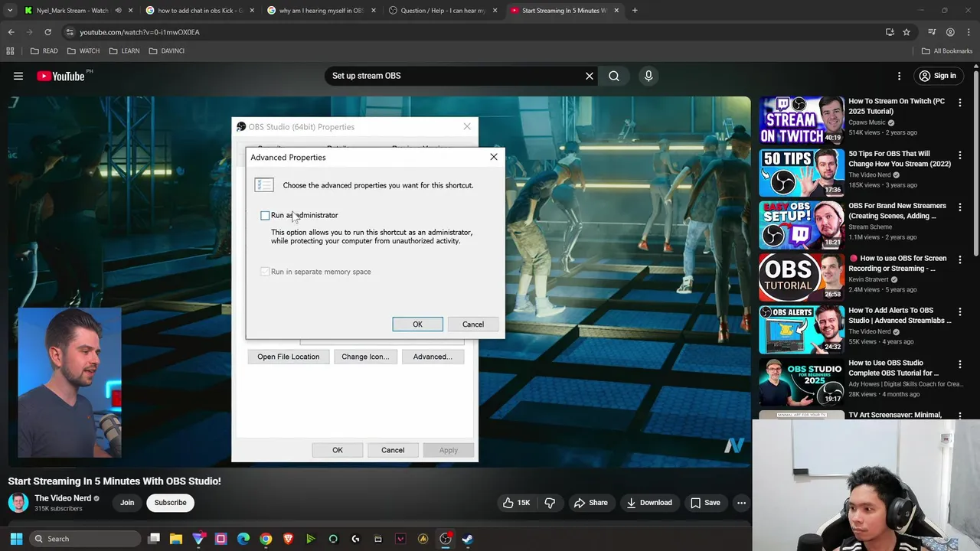Open WATCH bookmarks folder

coord(83,51)
